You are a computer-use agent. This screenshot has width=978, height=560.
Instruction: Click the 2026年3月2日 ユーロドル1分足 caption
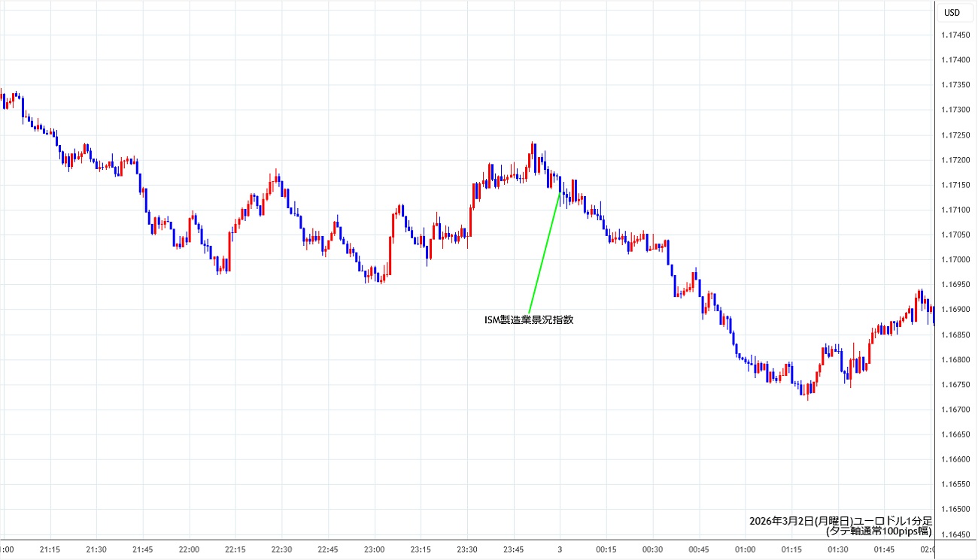(840, 520)
